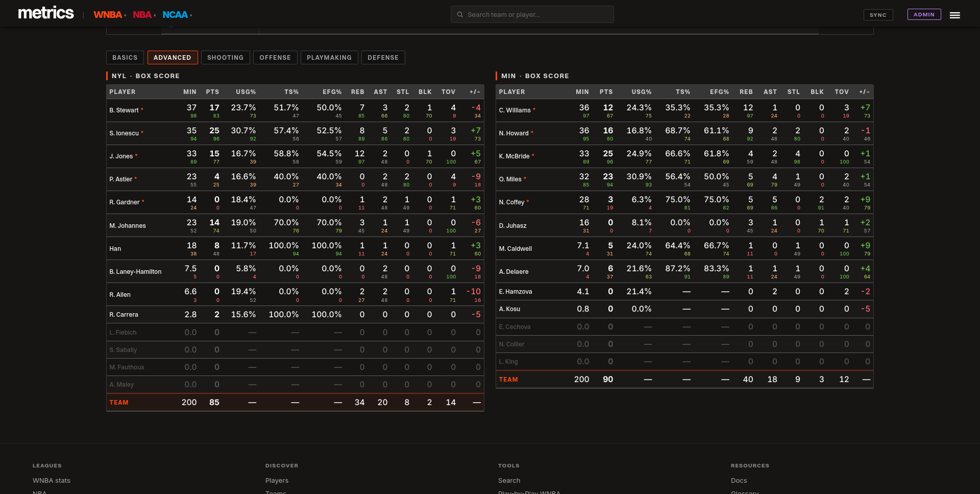Open player N. Coffey
This screenshot has height=494, width=980.
[x=512, y=202]
